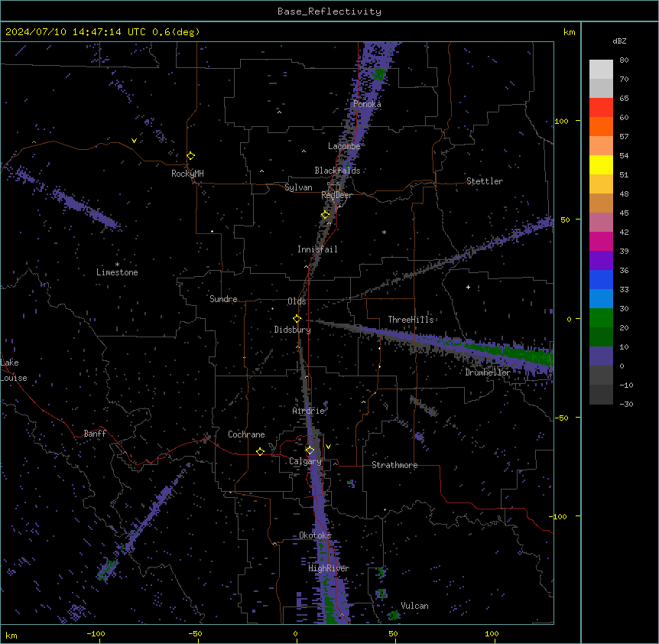Click the Sylvan label

coord(298,187)
